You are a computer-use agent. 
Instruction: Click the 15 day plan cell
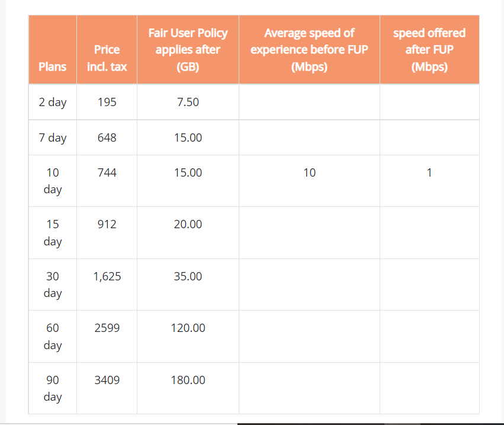[x=52, y=233]
